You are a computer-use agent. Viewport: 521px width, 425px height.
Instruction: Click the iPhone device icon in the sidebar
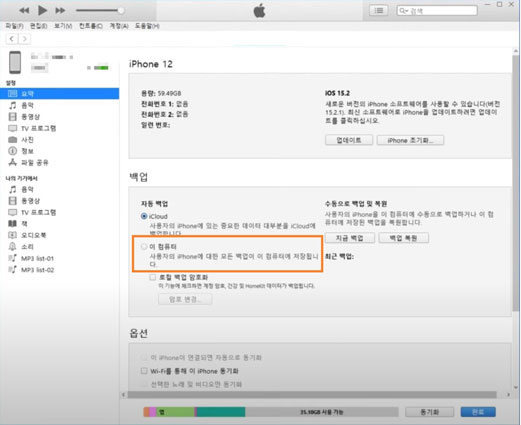[x=15, y=62]
